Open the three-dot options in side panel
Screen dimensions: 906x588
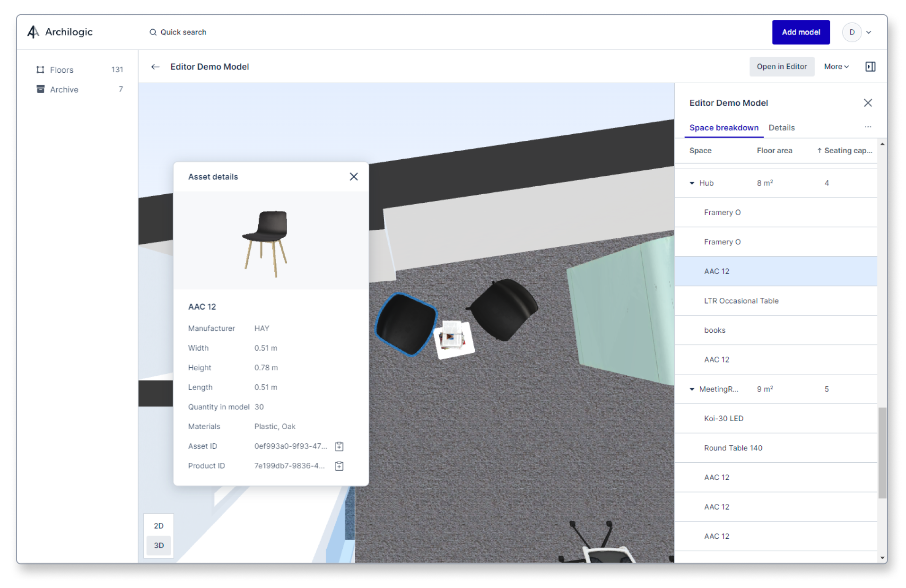(868, 127)
